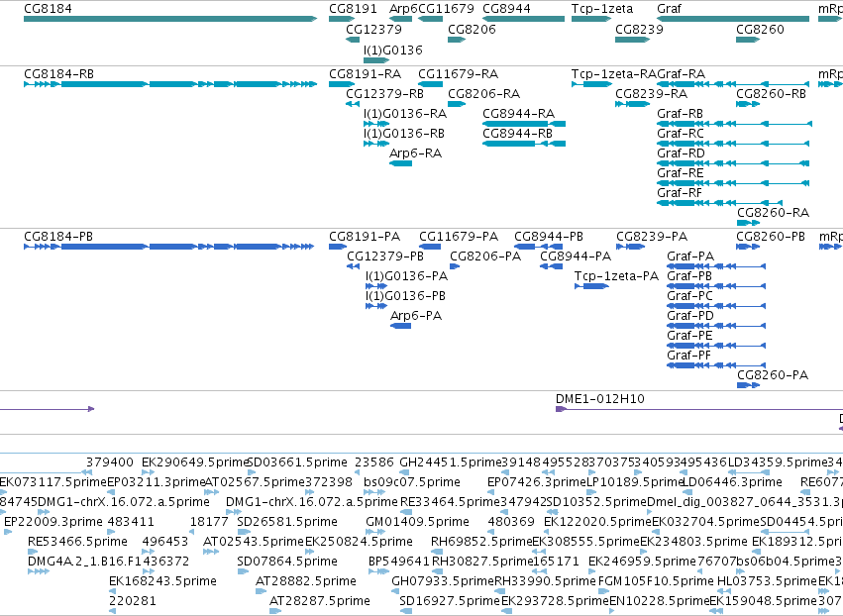Click the Graf-RC transcript label

(681, 134)
